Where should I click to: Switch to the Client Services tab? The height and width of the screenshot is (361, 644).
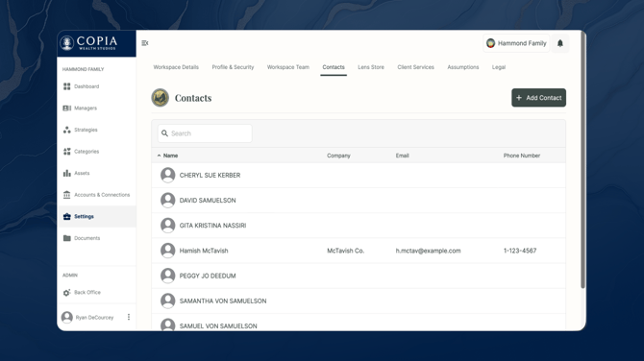click(415, 67)
